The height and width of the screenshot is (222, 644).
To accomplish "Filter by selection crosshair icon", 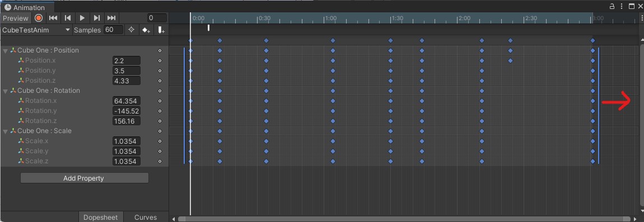I will (x=131, y=30).
